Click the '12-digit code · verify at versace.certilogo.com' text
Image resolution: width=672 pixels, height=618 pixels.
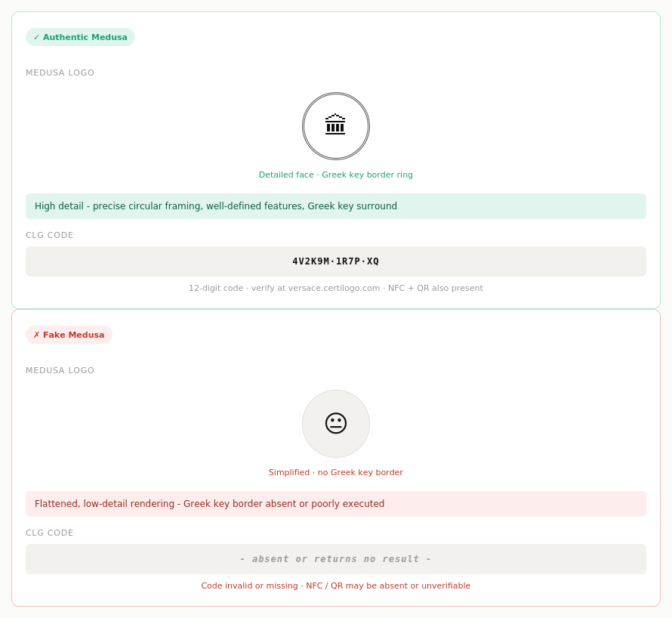point(335,288)
